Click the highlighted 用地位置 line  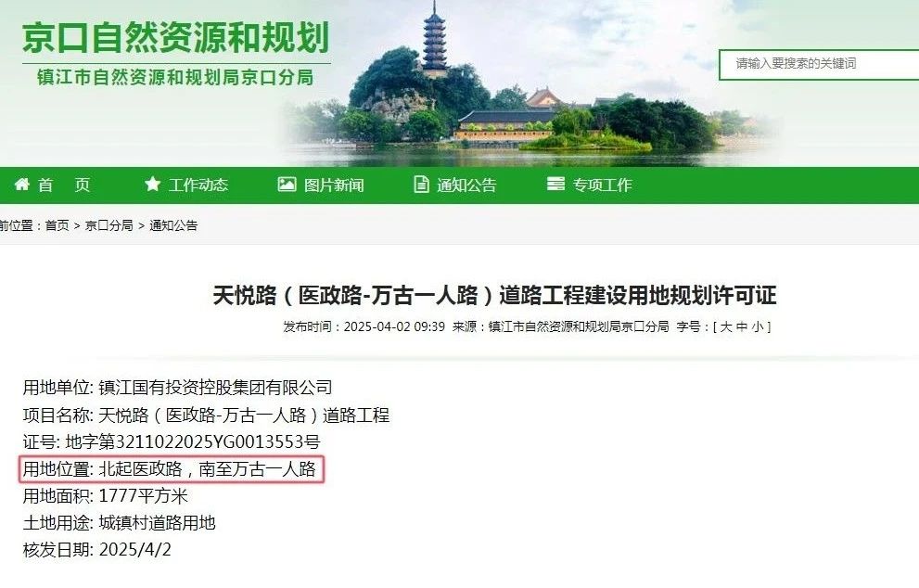click(171, 469)
